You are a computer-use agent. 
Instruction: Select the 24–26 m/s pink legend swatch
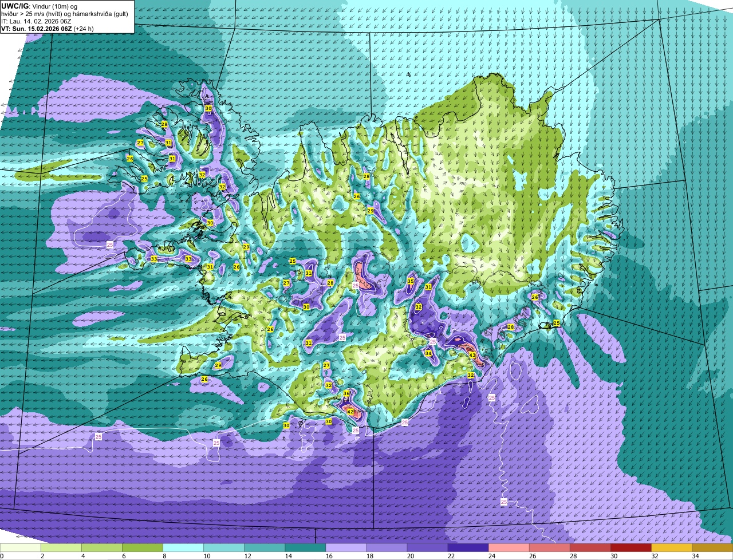[x=509, y=548]
